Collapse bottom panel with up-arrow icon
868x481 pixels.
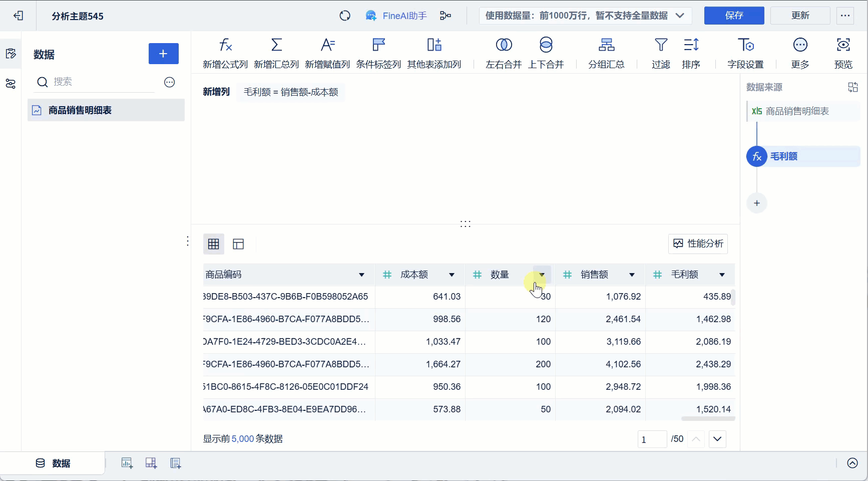coord(852,463)
